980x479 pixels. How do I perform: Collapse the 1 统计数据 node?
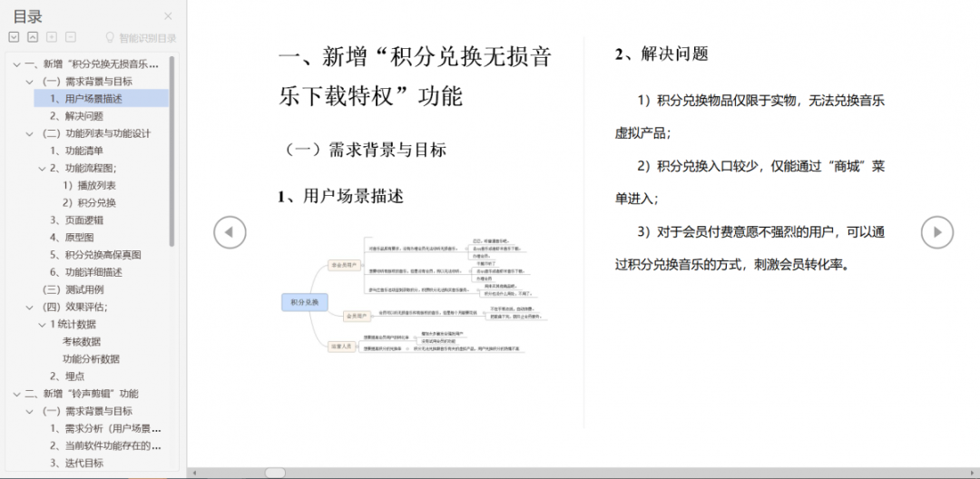[x=42, y=324]
